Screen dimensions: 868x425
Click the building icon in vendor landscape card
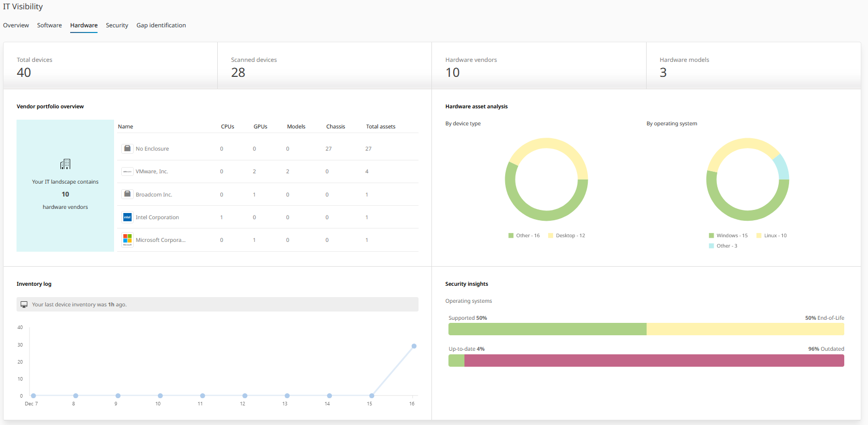pyautogui.click(x=65, y=164)
